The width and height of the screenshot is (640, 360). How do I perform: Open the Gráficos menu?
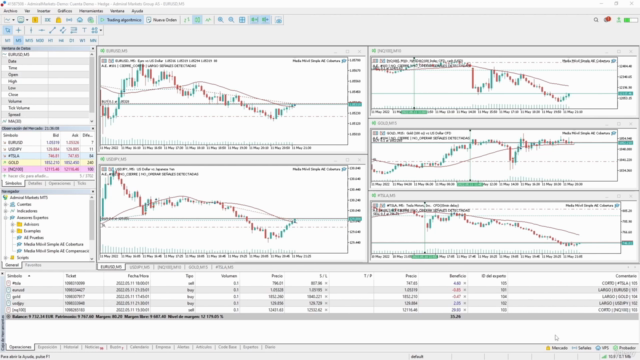tap(65, 11)
